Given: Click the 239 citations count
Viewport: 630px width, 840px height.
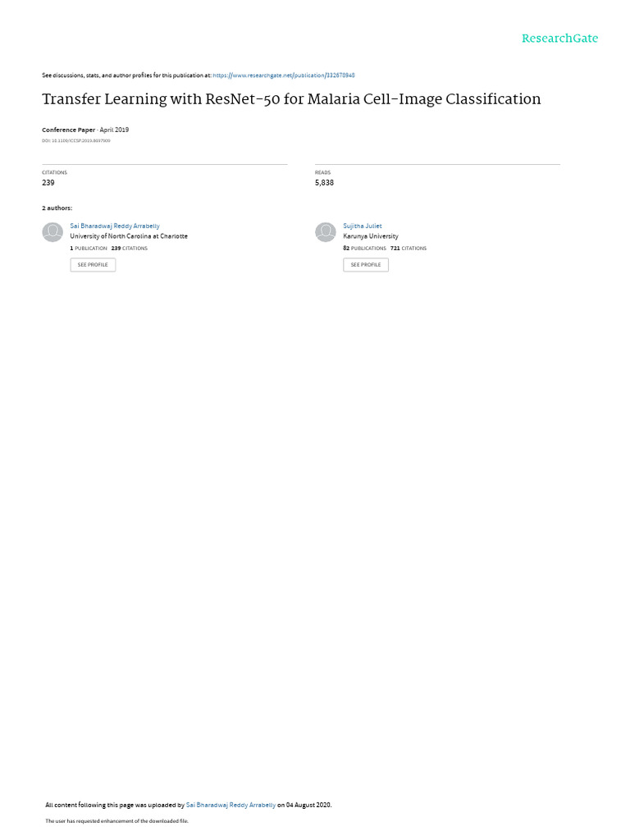Looking at the screenshot, I should [48, 183].
